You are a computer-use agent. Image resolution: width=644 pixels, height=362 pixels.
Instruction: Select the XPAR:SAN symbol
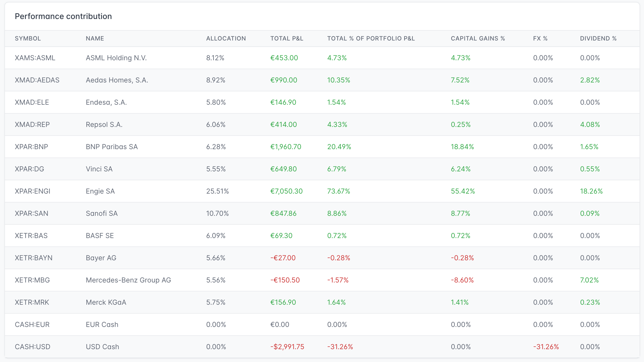click(x=32, y=213)
